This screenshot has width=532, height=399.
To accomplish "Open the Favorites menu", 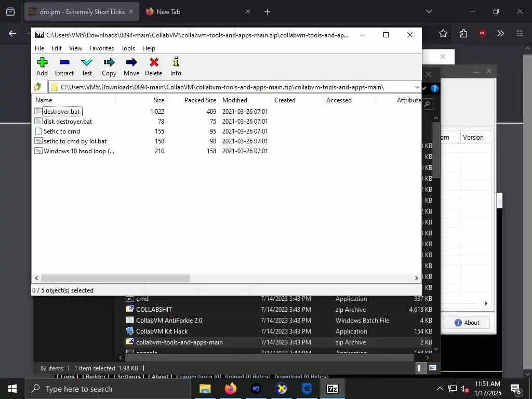I will coord(101,48).
